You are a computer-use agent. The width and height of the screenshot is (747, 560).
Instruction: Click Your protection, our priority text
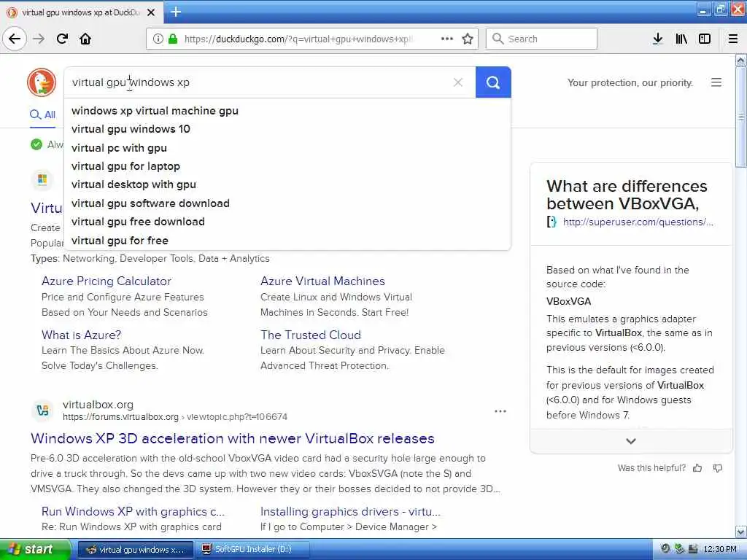pos(630,82)
